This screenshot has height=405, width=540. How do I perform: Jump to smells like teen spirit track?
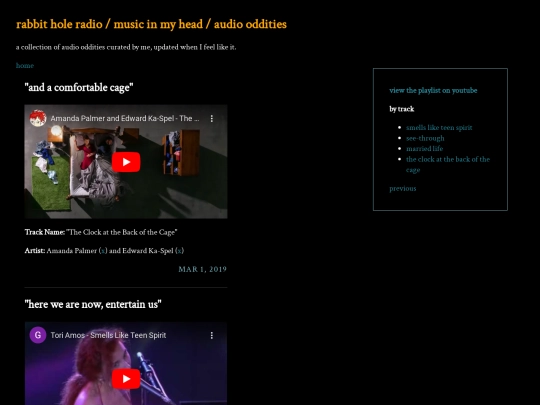click(x=439, y=128)
